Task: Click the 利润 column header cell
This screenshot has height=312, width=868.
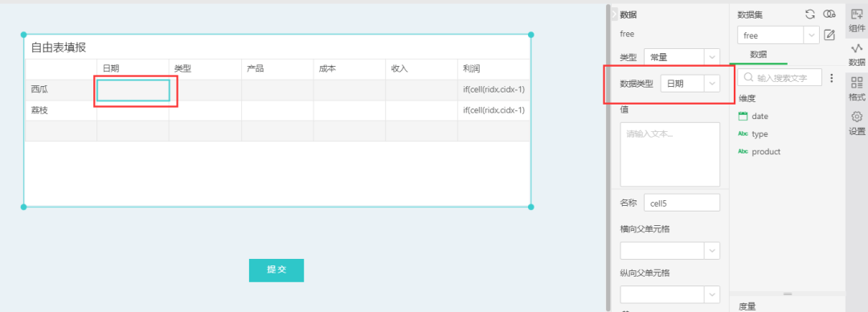Action: 493,69
